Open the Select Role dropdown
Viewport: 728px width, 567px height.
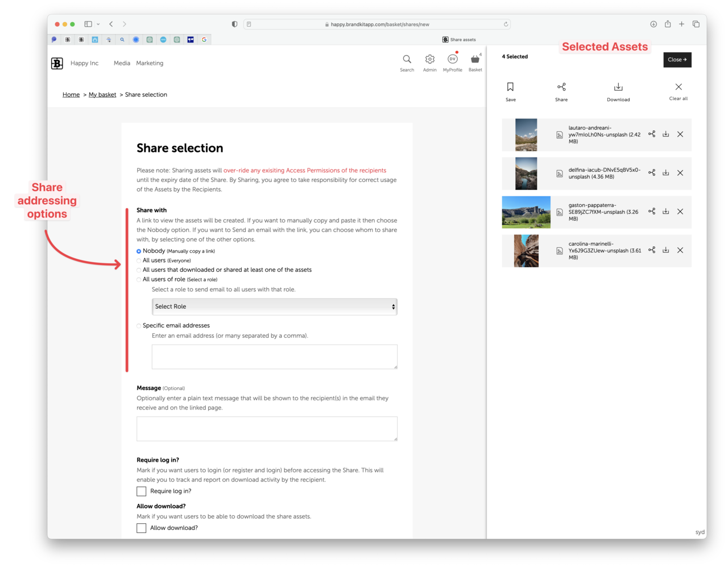(274, 306)
